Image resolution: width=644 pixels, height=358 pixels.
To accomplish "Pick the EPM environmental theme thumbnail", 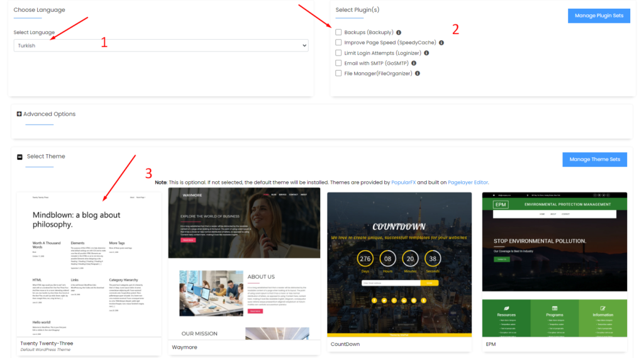I will point(555,265).
